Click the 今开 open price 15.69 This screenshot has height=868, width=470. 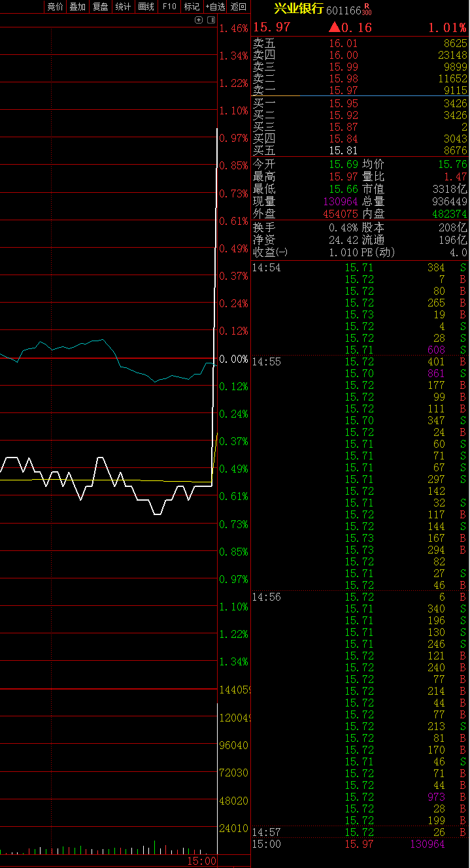coord(343,165)
